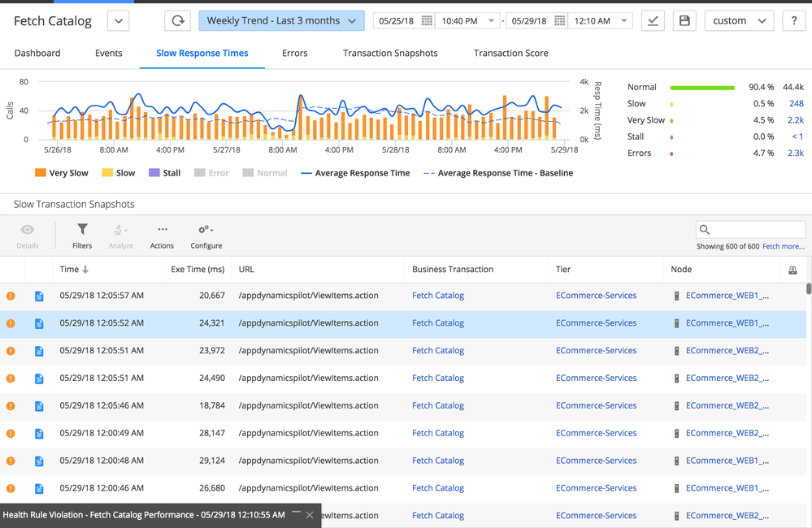Click the Time column sort arrow
This screenshot has height=528, width=812.
click(85, 269)
